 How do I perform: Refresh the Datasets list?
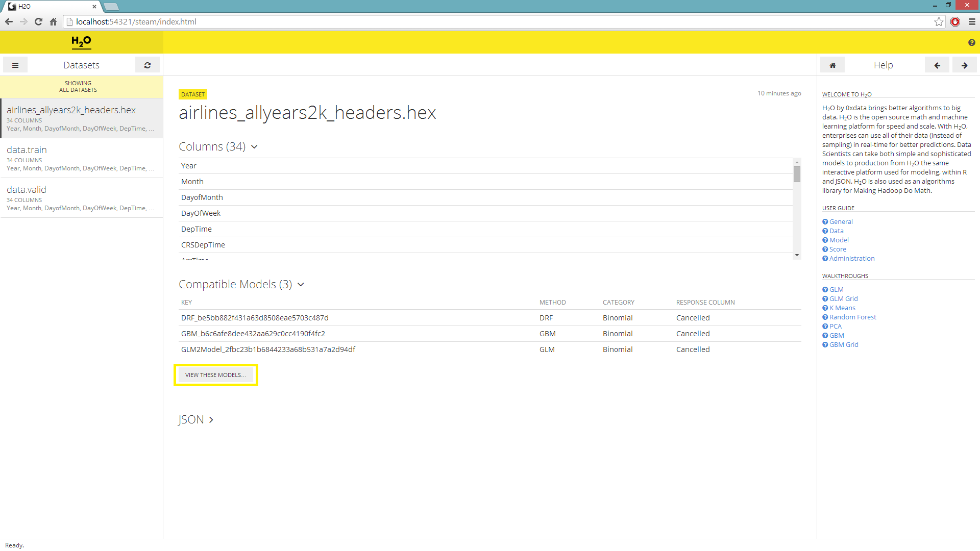pyautogui.click(x=148, y=65)
